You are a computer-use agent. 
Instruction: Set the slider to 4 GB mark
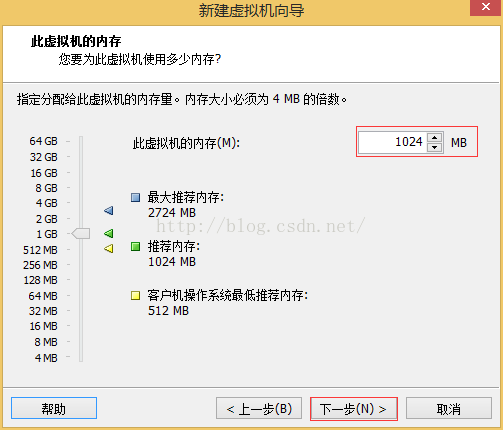(81, 203)
